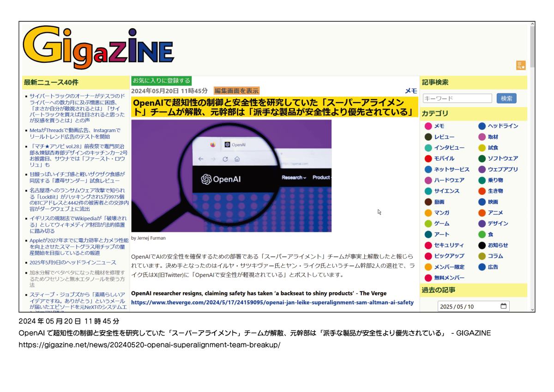The width and height of the screenshot is (554, 392).
Task: Click the brown dot beside 動画
Action: tap(428, 202)
